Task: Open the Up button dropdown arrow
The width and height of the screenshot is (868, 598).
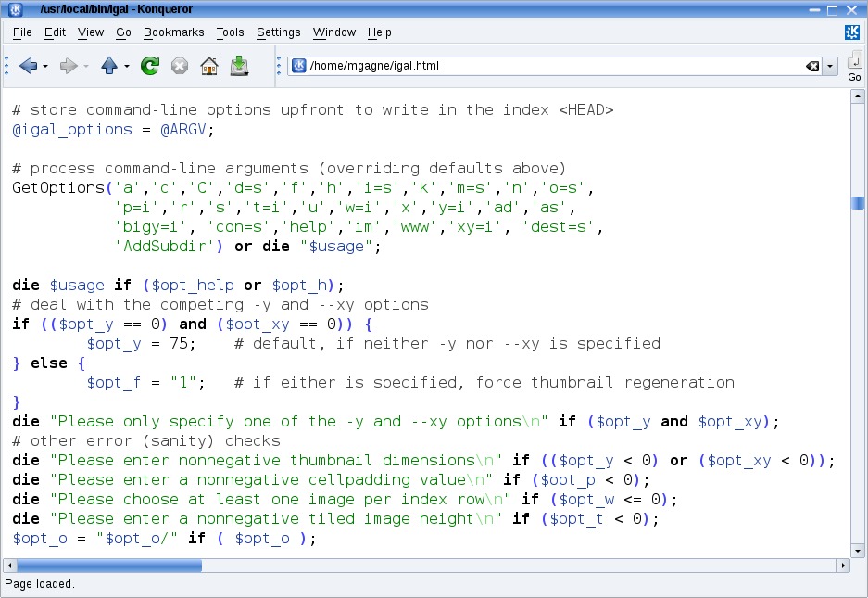Action: [127, 67]
